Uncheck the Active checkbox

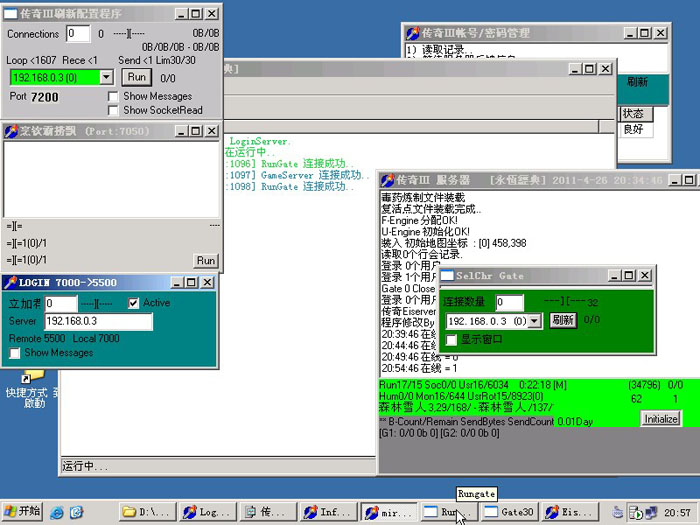(134, 303)
